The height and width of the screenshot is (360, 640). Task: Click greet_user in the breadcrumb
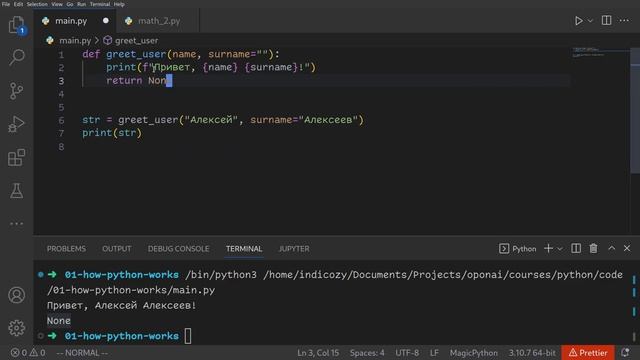(x=136, y=40)
